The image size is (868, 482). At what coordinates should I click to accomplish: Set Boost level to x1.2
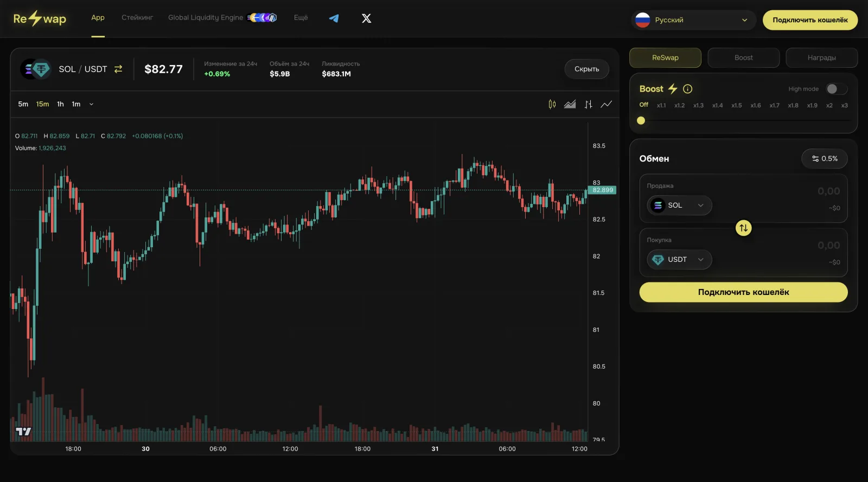(x=680, y=105)
